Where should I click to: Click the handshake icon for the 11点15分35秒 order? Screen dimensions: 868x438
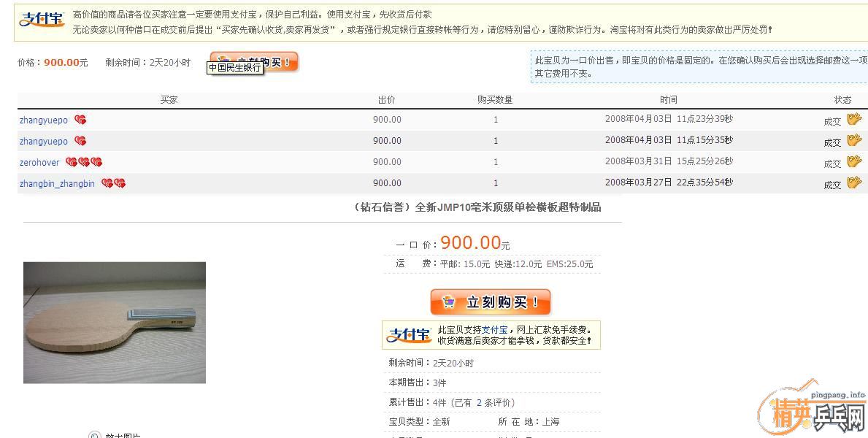coord(854,140)
